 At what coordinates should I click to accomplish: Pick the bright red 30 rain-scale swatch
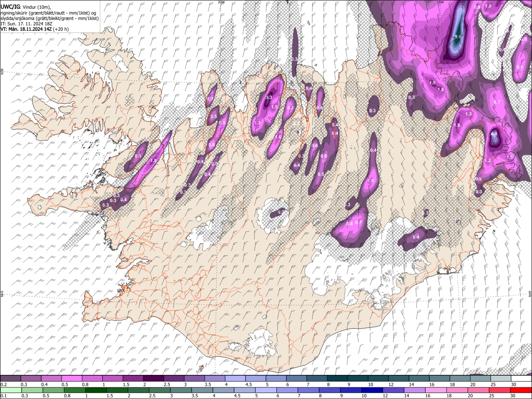click(521, 389)
